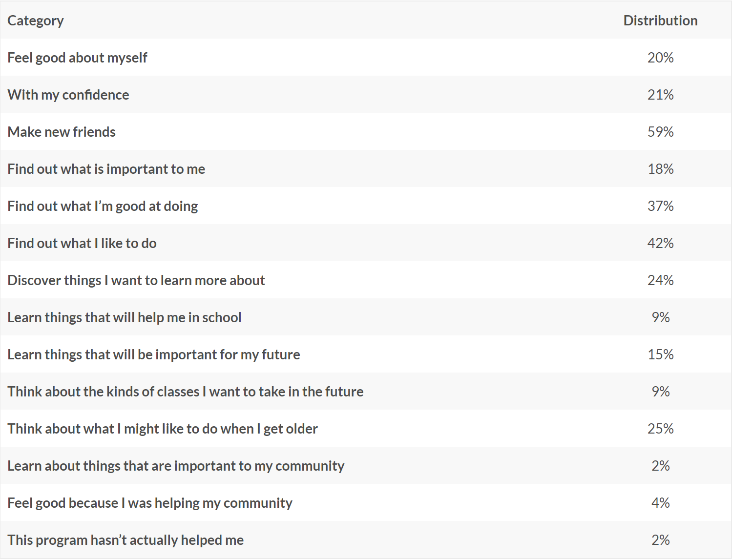Select the 'Feel good about myself' row
The image size is (732, 560).
point(366,57)
